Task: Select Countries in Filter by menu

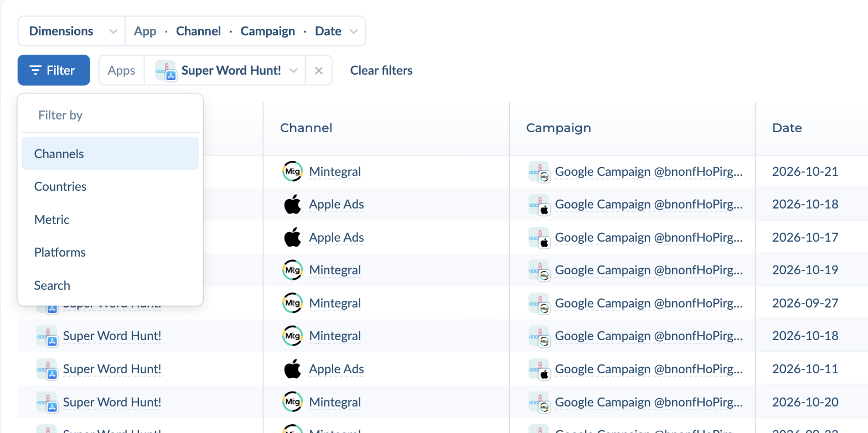Action: click(x=110, y=186)
